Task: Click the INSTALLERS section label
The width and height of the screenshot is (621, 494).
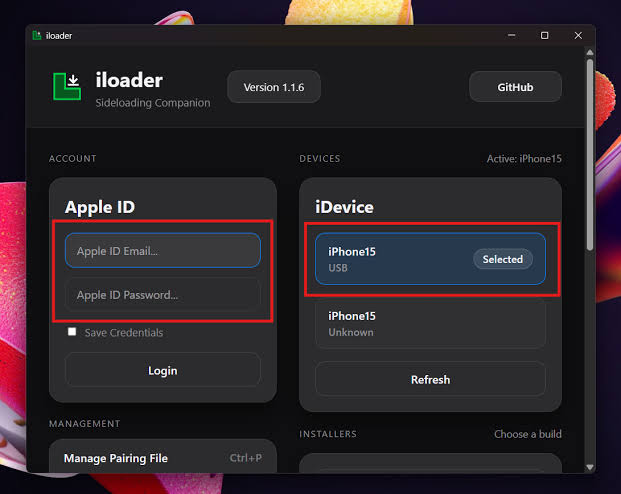Action: pos(328,434)
